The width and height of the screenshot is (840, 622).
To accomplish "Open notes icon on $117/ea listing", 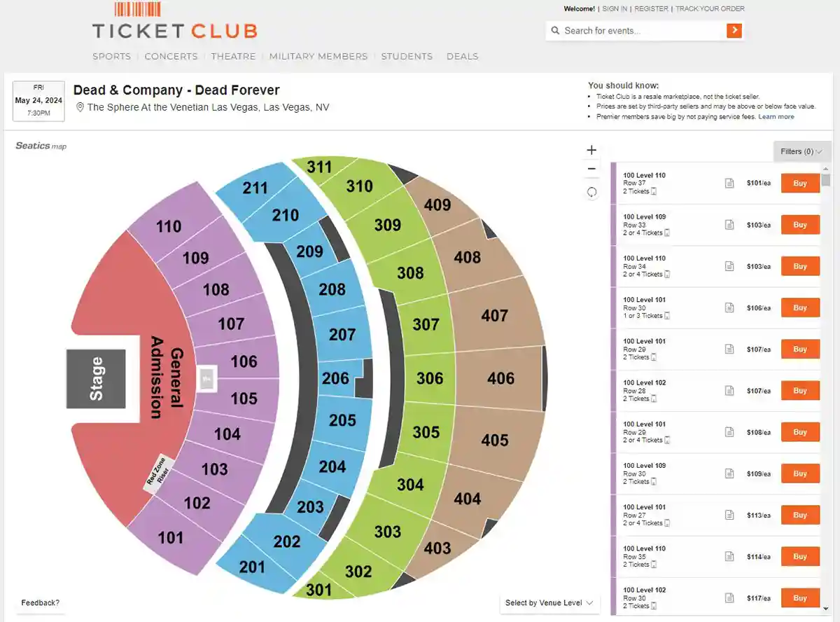I will coord(729,598).
